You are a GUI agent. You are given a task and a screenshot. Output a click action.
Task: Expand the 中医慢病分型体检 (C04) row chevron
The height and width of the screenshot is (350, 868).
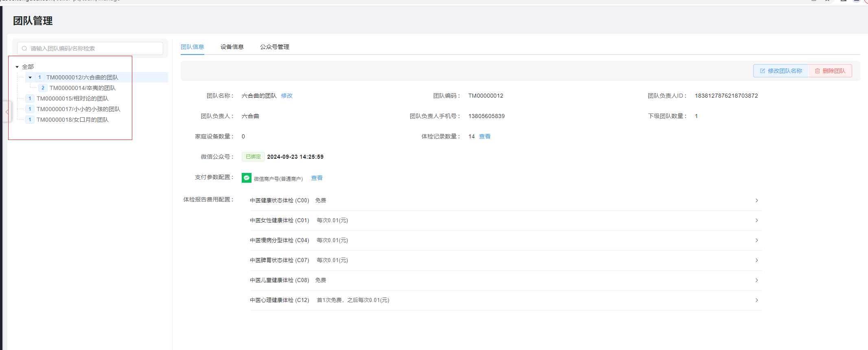[756, 240]
